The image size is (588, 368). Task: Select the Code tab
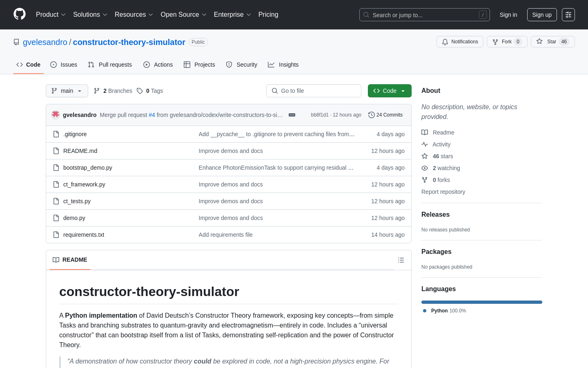coord(29,65)
